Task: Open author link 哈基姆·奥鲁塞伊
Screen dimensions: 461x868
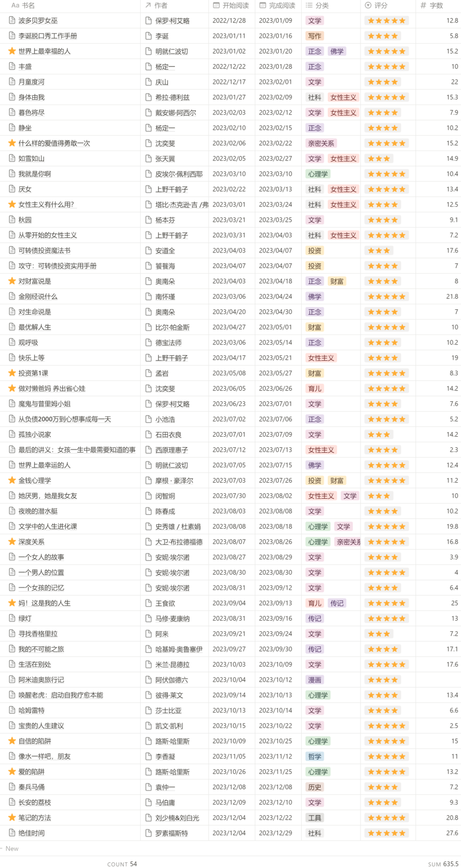Action: point(179,649)
